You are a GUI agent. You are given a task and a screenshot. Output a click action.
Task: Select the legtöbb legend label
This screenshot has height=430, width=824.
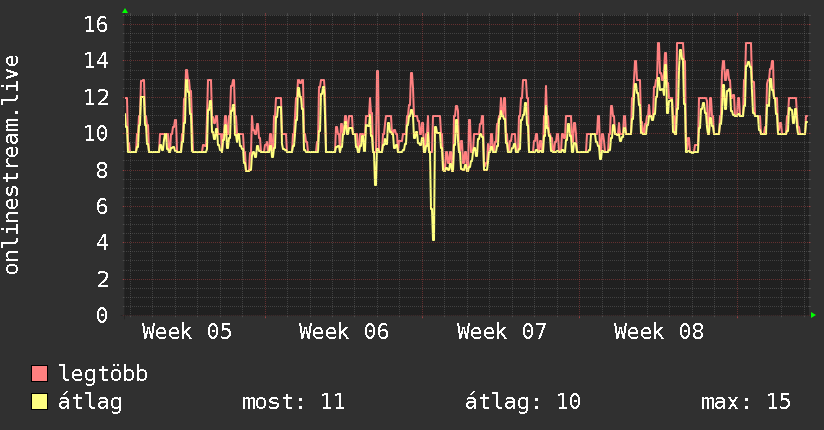103,374
